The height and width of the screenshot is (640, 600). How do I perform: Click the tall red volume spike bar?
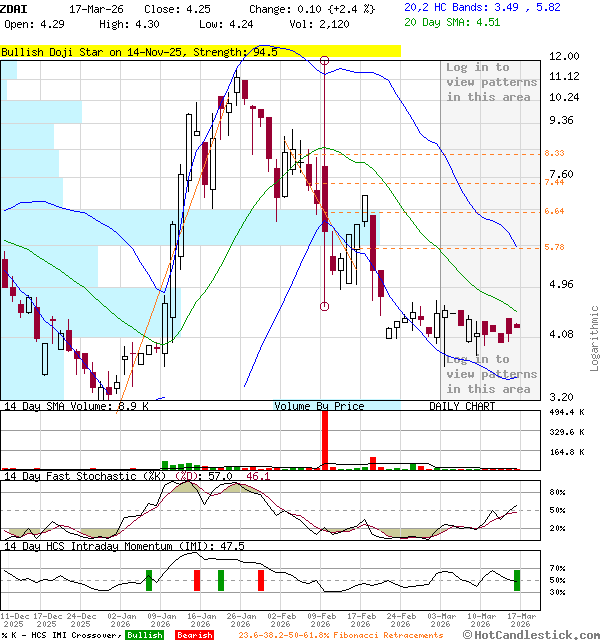pyautogui.click(x=325, y=439)
